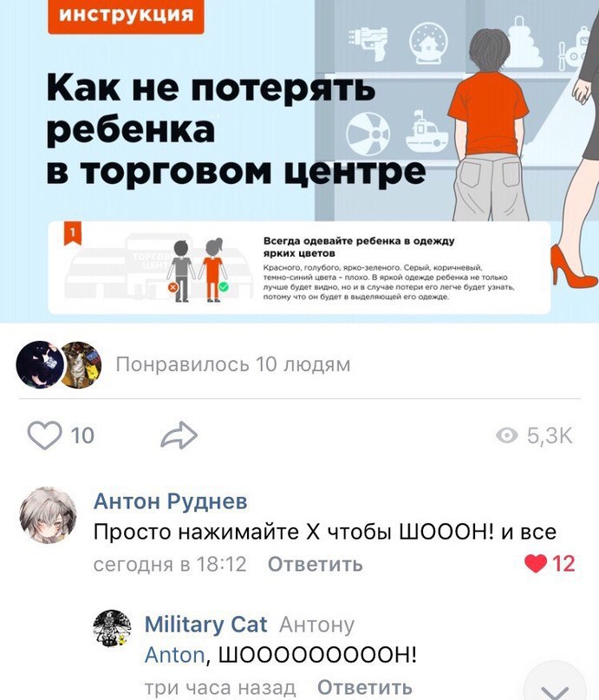Show list of people who liked
599x700 pixels.
tap(233, 364)
